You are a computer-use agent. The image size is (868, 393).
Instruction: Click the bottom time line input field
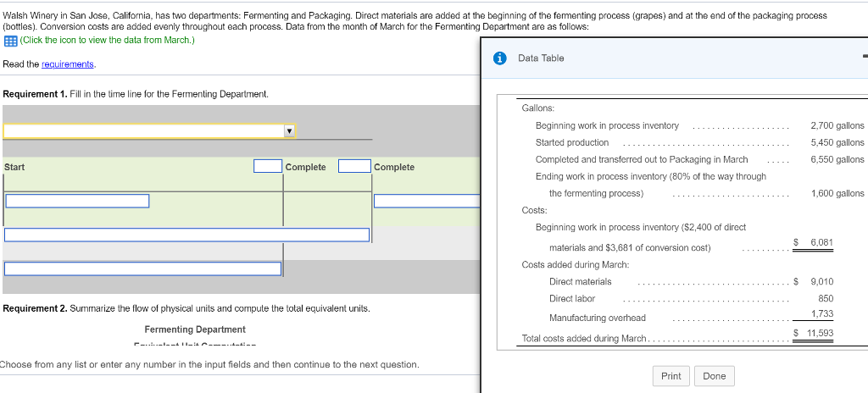coord(142,268)
